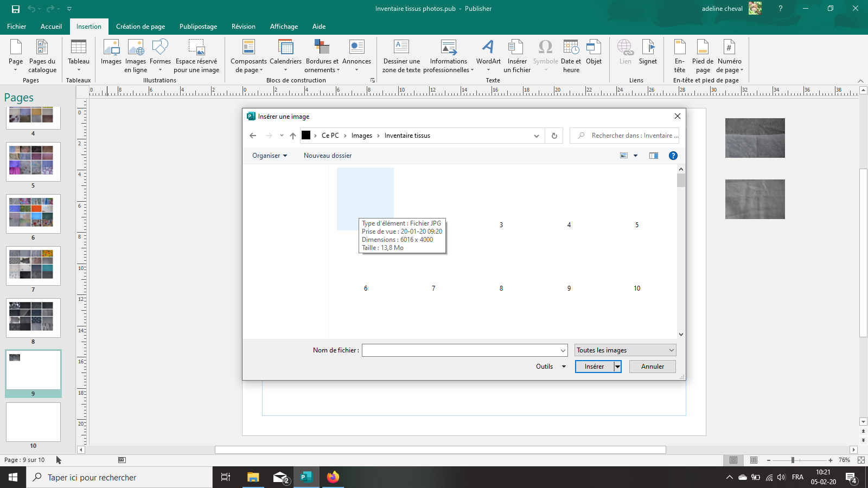Open Informations professionnelles menu
Viewport: 868px width, 488px height.
point(449,55)
